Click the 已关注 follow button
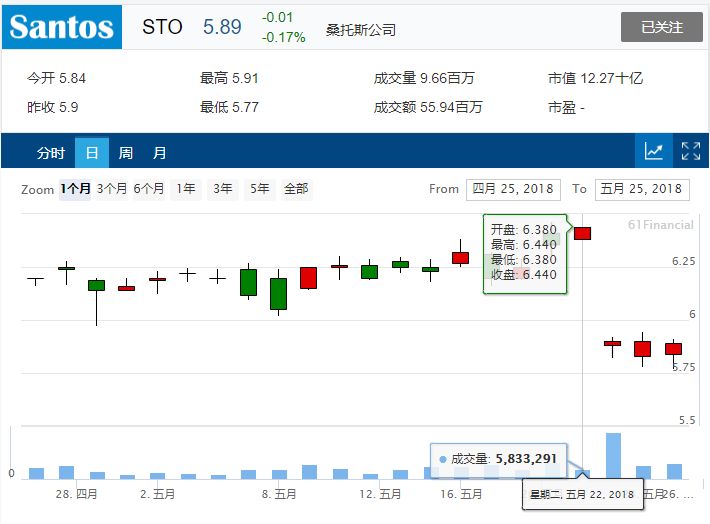Screen dimensions: 710x524 tap(662, 27)
